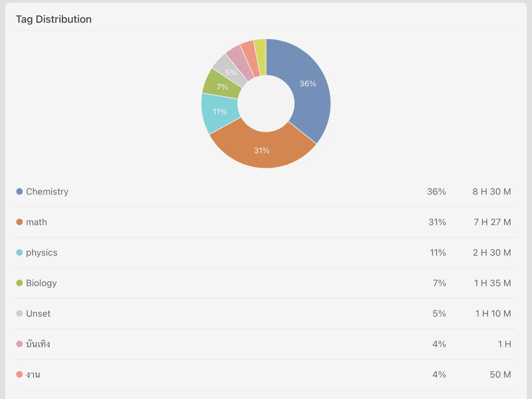Select the math tag label
This screenshot has width=532, height=399.
tap(36, 222)
